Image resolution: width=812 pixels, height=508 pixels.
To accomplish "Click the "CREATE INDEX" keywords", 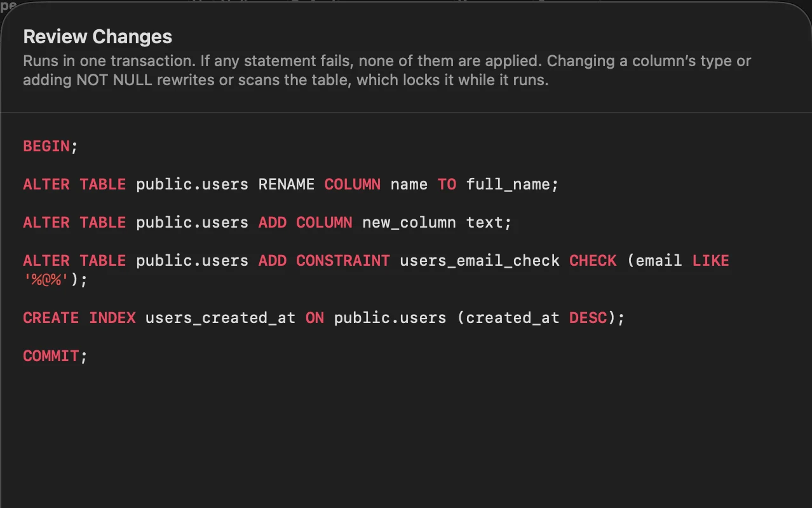I will 79,318.
